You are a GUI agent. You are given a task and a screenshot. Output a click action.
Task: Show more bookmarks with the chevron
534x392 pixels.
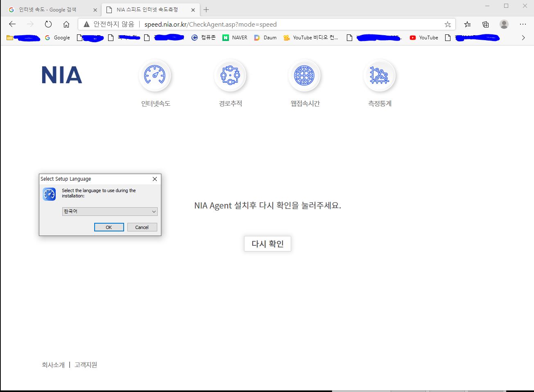tap(523, 38)
